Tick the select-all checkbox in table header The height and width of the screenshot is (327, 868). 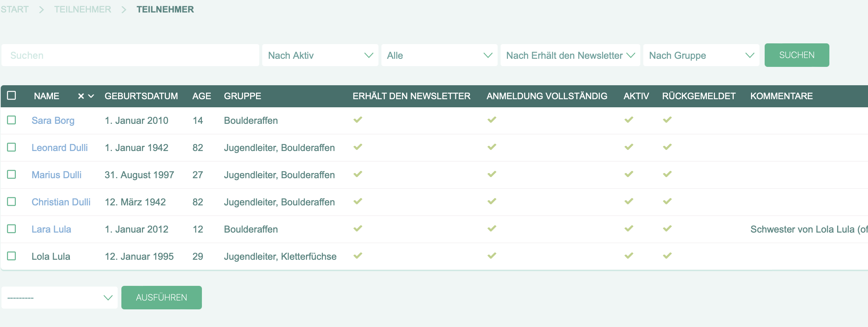point(12,96)
